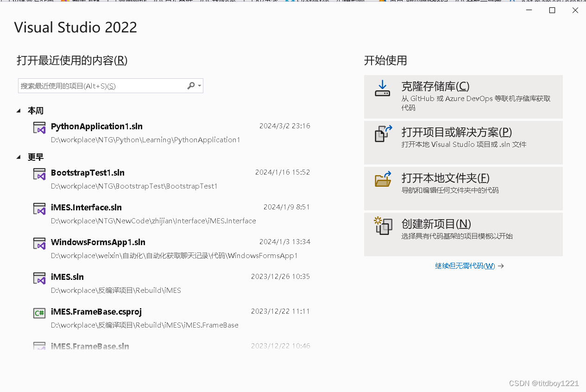Click the create new project icon

[382, 226]
